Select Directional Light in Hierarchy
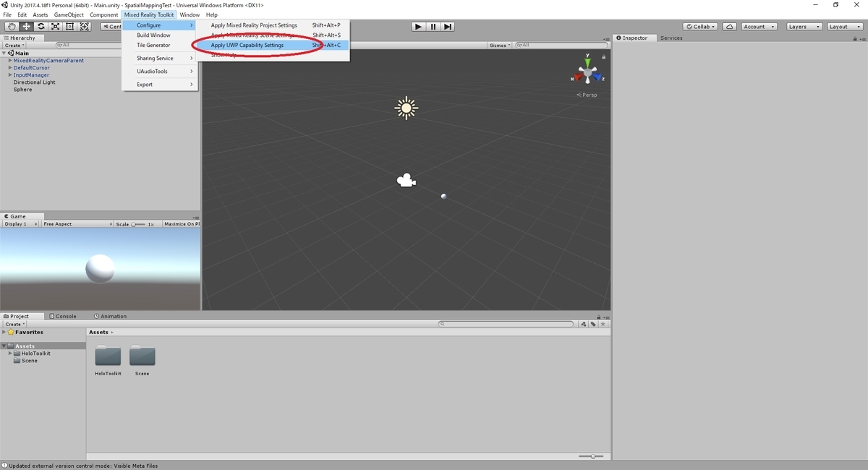Image resolution: width=868 pixels, height=470 pixels. pyautogui.click(x=34, y=82)
